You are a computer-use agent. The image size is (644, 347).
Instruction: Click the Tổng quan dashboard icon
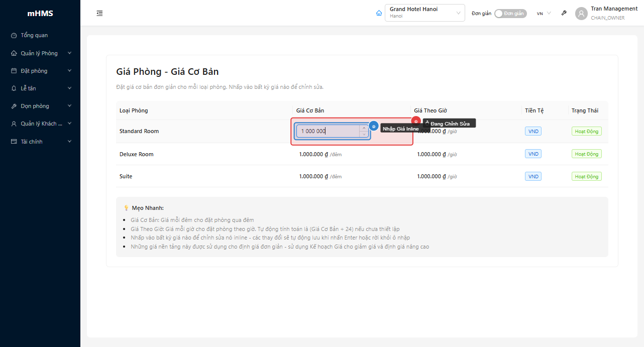pos(14,36)
